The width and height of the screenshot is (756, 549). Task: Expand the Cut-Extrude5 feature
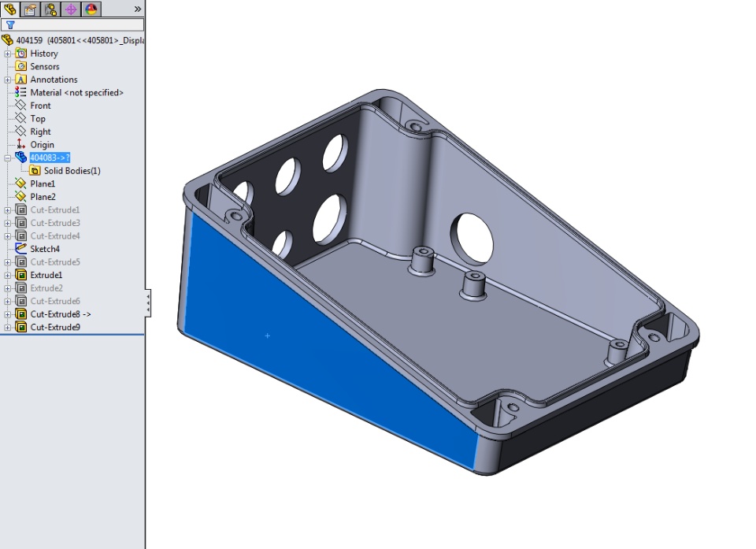pyautogui.click(x=8, y=262)
